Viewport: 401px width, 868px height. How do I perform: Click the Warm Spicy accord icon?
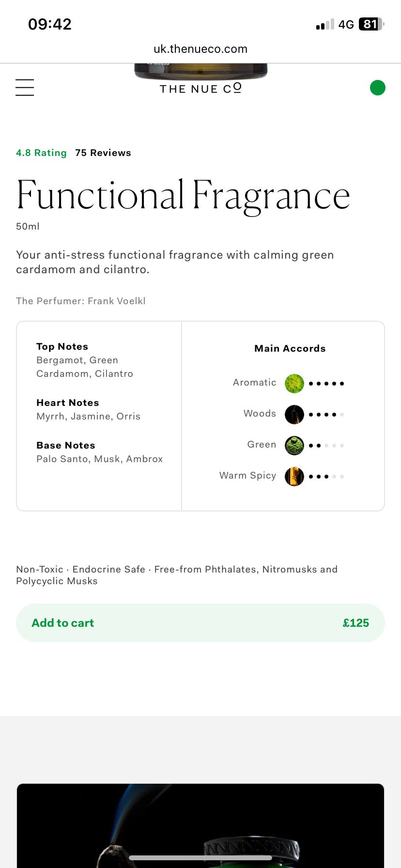click(294, 477)
